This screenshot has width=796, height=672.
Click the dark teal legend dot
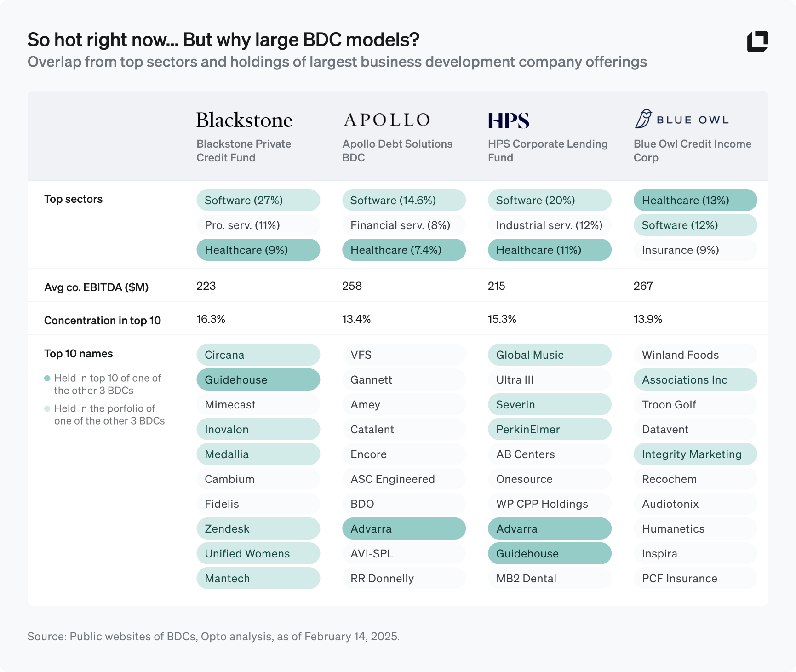(x=47, y=379)
